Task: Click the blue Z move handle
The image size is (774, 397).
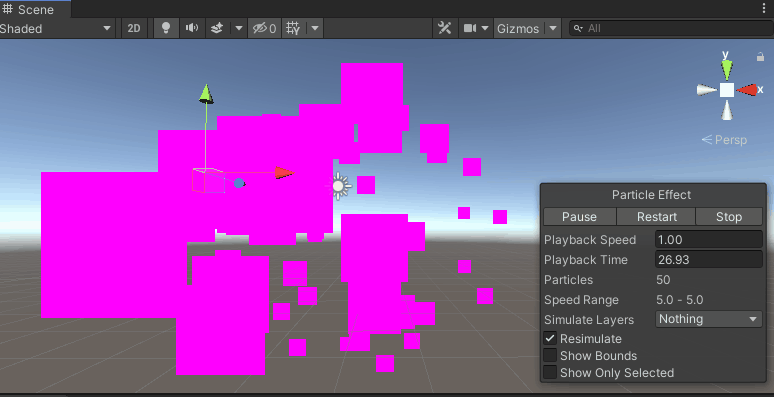Action: (x=239, y=183)
